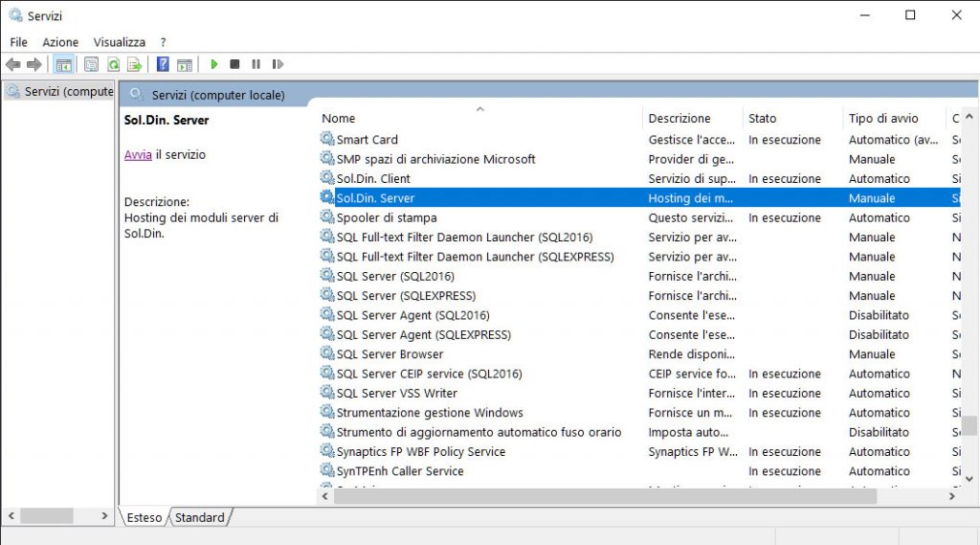
Task: Sort by Tipo di avvio column header
Action: [883, 118]
